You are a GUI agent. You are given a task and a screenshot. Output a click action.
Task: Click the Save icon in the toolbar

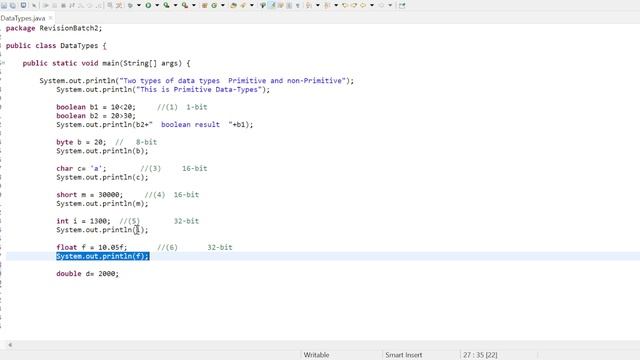point(4,5)
